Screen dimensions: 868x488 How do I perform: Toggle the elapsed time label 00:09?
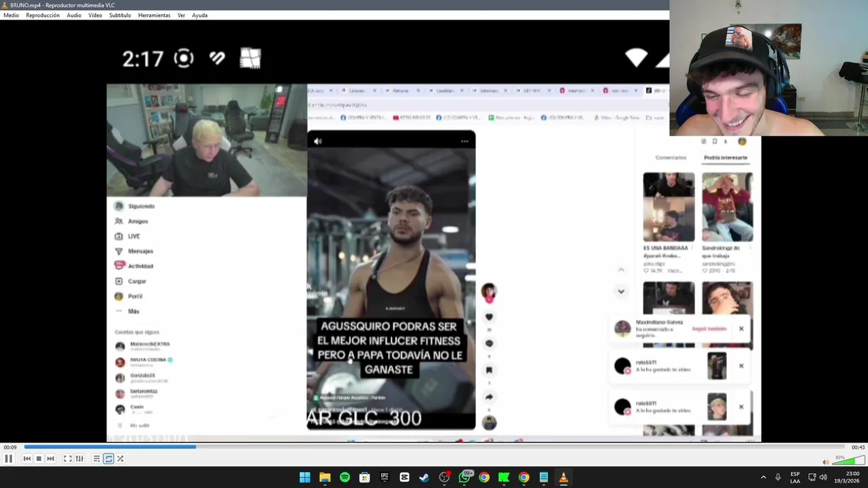[x=10, y=447]
